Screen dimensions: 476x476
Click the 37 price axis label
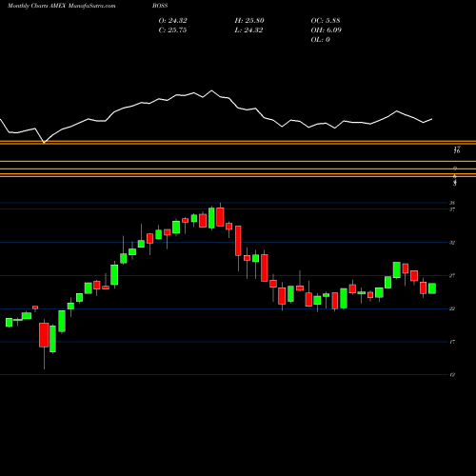click(452, 209)
